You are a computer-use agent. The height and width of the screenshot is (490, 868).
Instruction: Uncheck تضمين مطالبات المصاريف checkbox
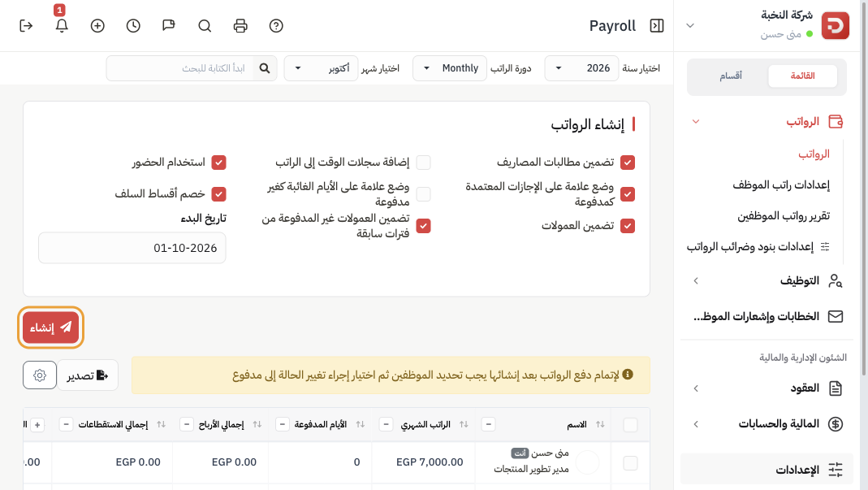[x=627, y=163]
